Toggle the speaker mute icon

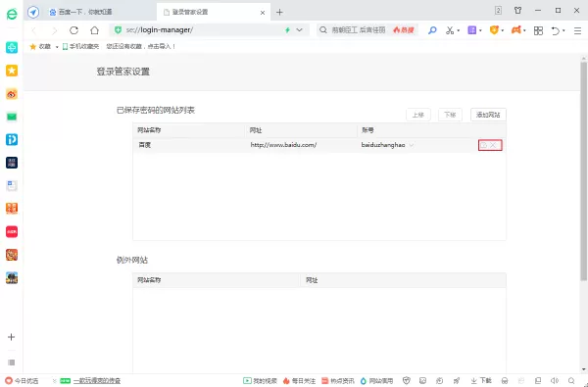[x=555, y=381]
